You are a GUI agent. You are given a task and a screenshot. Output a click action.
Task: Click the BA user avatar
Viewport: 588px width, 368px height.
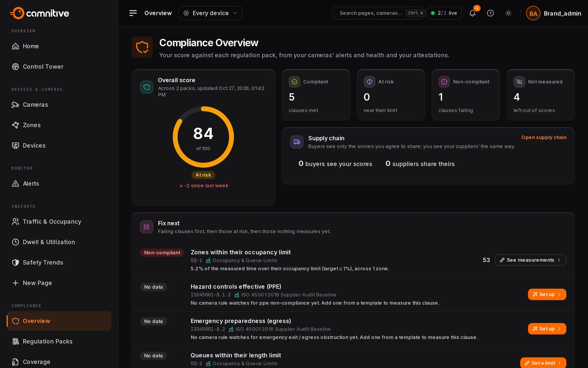[x=533, y=13]
